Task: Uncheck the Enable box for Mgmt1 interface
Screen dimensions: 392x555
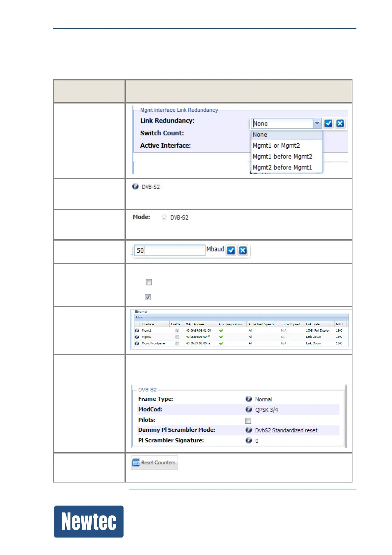Action: pyautogui.click(x=177, y=330)
